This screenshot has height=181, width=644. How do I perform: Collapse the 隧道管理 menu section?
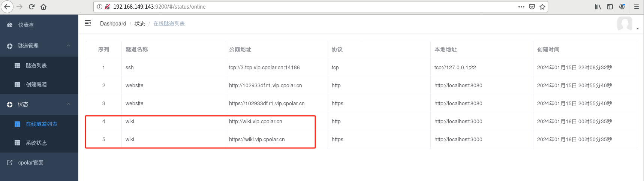(x=39, y=46)
